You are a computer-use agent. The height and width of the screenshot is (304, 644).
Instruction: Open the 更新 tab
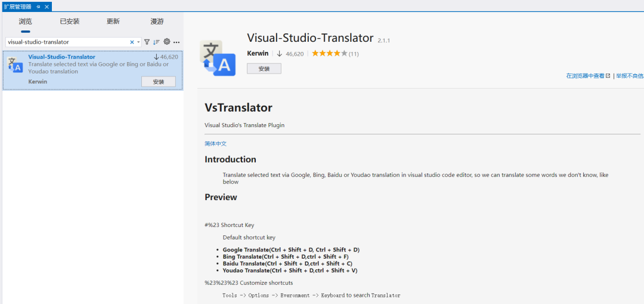[x=113, y=22]
